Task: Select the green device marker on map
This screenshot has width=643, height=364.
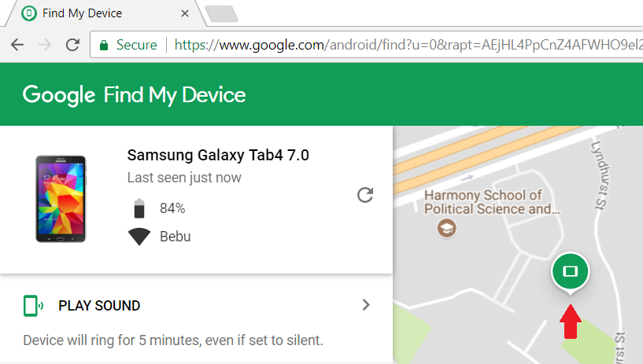Action: [x=571, y=273]
